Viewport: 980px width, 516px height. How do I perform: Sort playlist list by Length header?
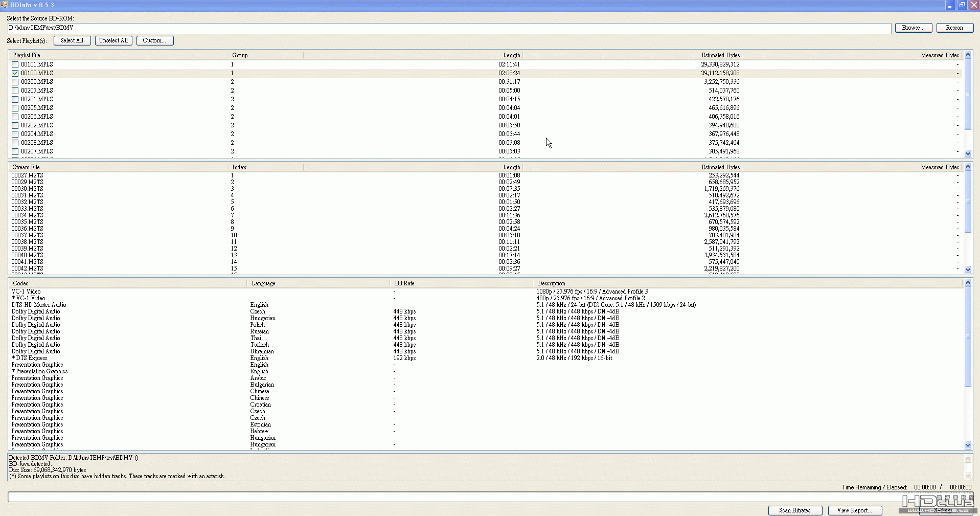coord(413,55)
